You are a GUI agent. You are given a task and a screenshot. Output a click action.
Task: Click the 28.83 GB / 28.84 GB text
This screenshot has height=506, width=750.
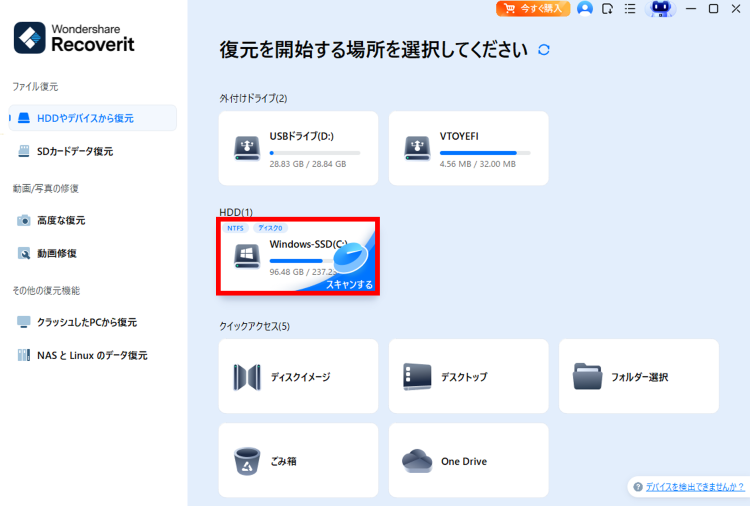coord(308,164)
